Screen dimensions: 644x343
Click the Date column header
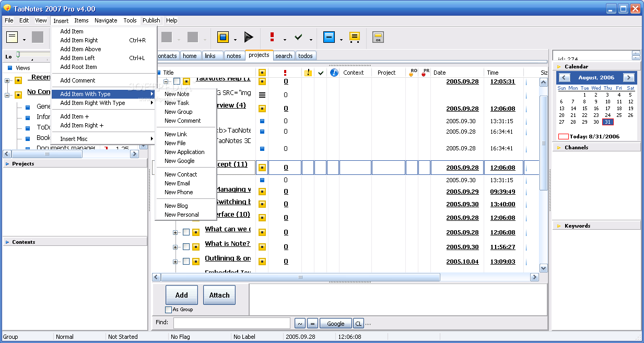[x=440, y=73]
